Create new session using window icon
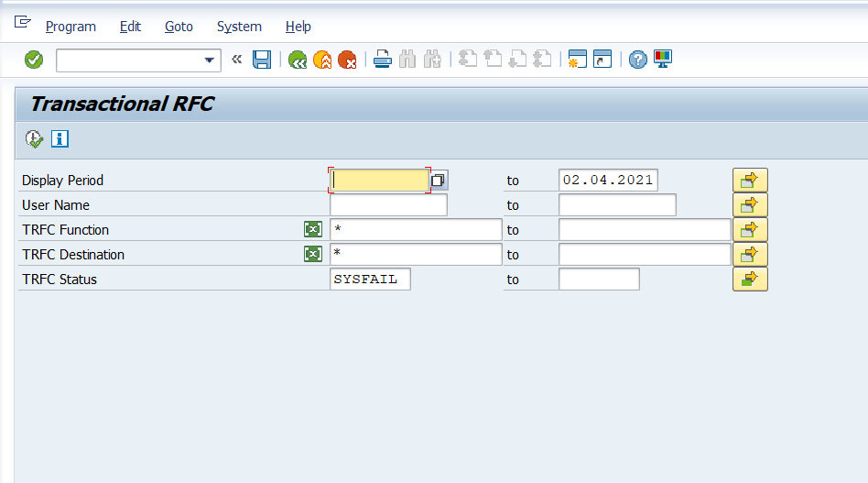This screenshot has width=868, height=483. (x=577, y=60)
